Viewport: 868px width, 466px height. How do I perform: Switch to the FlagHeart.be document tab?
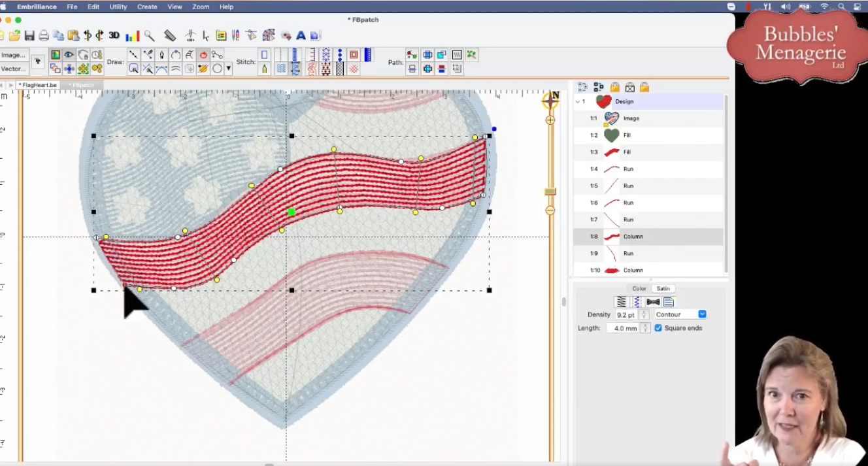(x=37, y=85)
